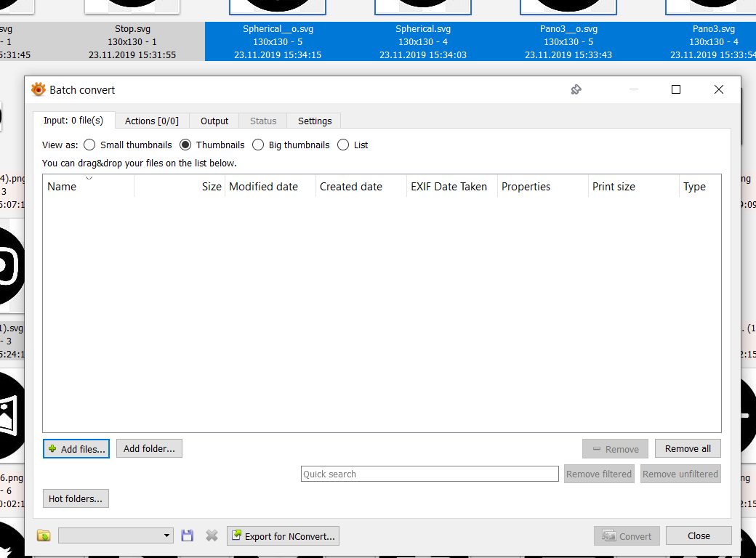This screenshot has width=756, height=558.
Task: Click the XnView app icon in title bar
Action: point(38,89)
